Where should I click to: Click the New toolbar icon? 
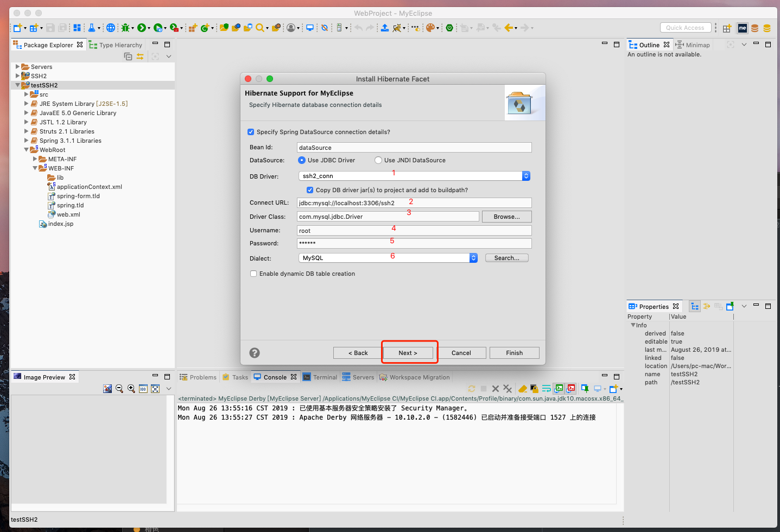click(x=17, y=28)
